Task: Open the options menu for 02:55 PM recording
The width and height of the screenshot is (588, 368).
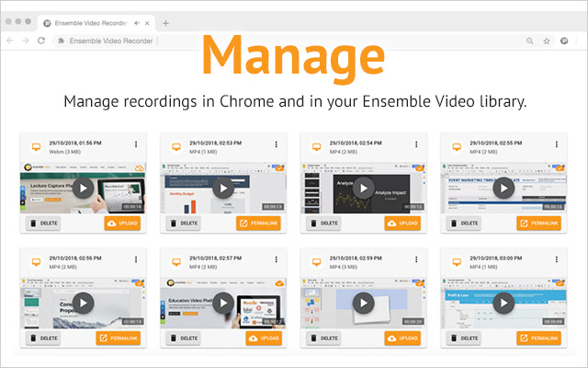Action: tap(557, 144)
